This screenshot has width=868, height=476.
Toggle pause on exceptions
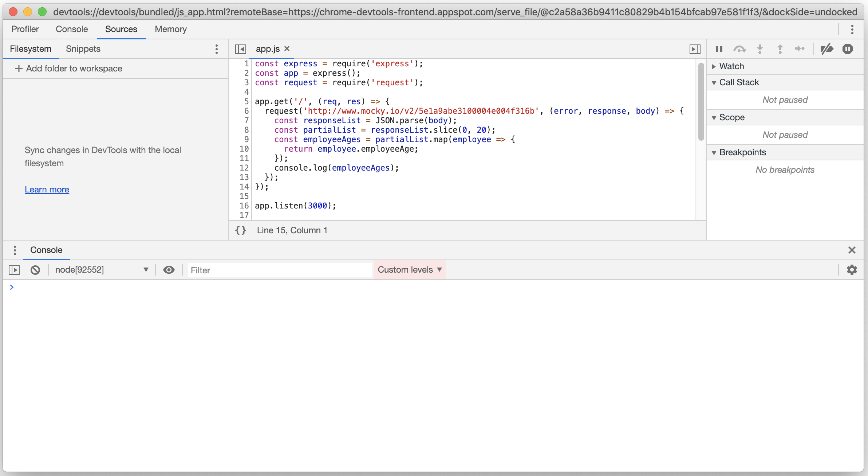click(x=848, y=48)
